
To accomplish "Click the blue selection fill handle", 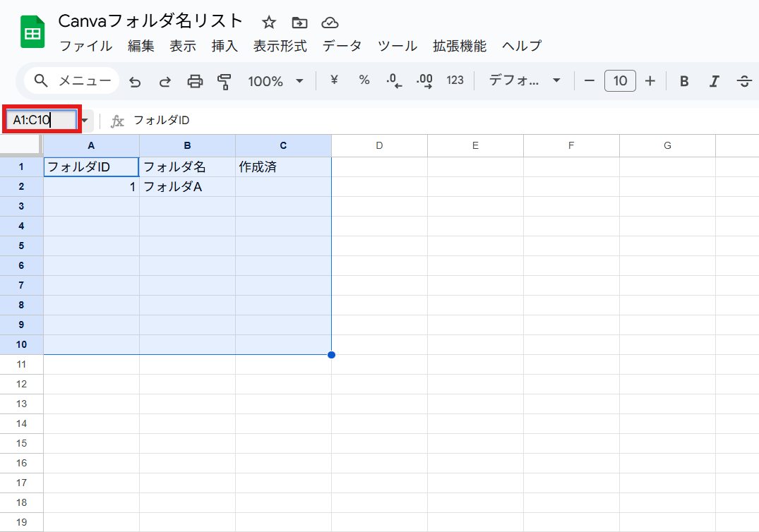I will 332,355.
